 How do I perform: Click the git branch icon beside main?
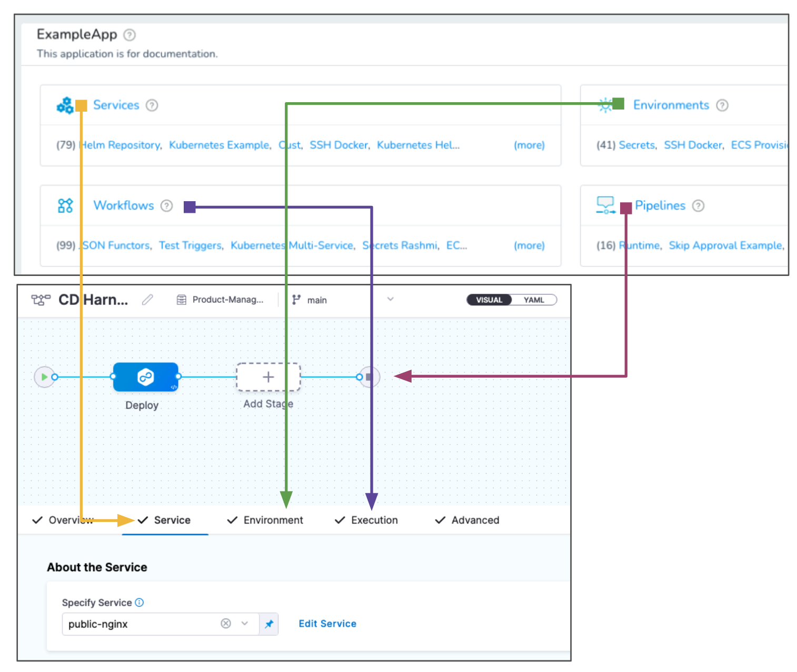[296, 300]
